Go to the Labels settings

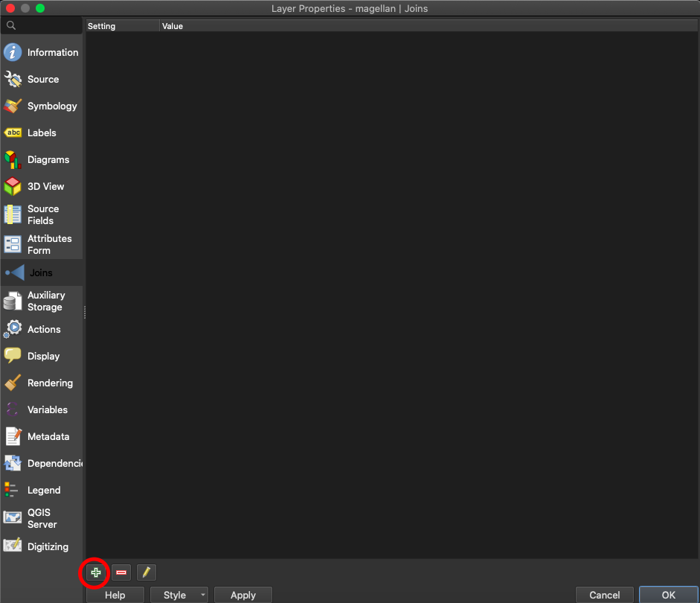(x=42, y=133)
